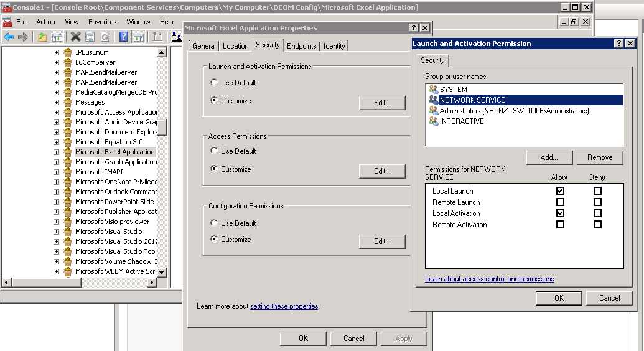This screenshot has height=351, width=644.
Task: Expand the Microsoft PowerPoint Slide node
Action: point(56,202)
